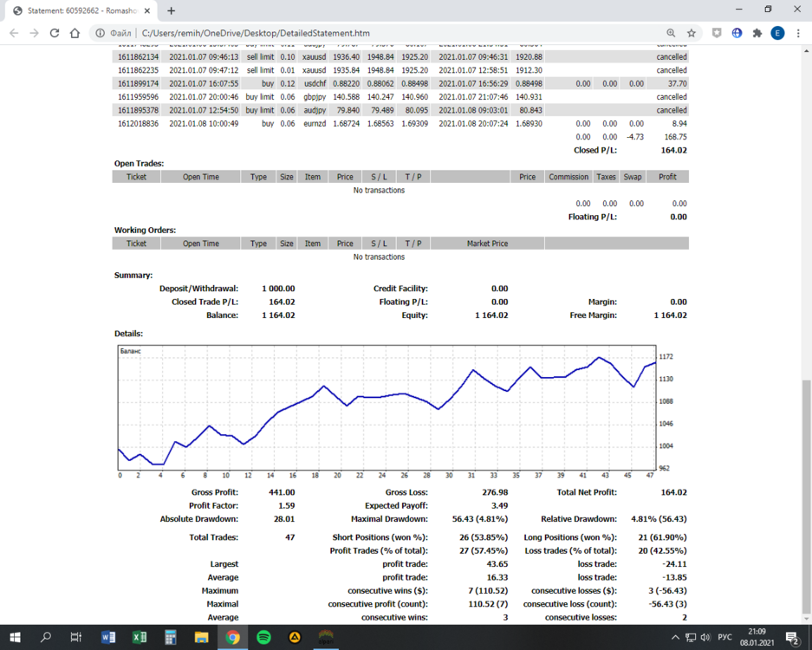This screenshot has width=812, height=650.
Task: Click the Free Margin label
Action: (594, 315)
